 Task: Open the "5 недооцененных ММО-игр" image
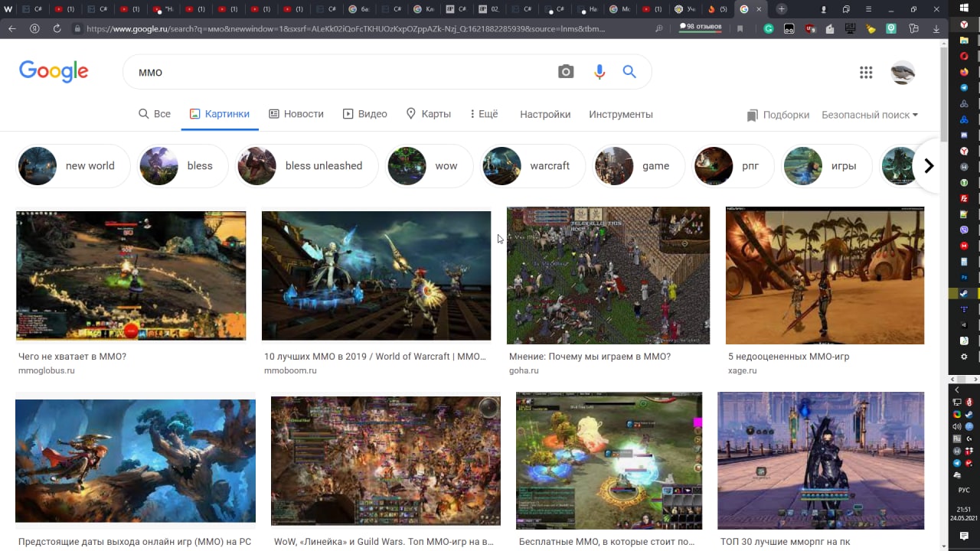[x=825, y=275]
